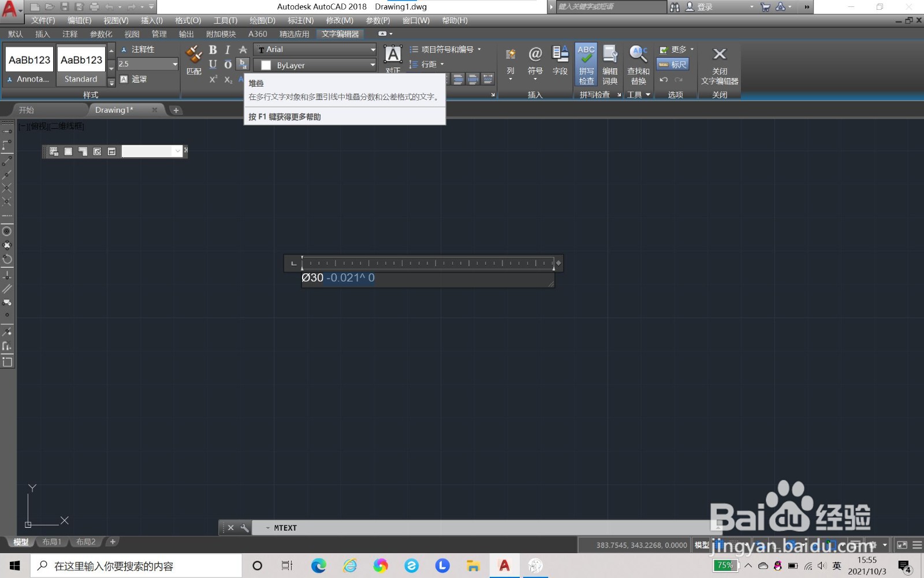Click the Stack (堆叠) fraction icon
Viewport: 924px width, 578px height.
click(243, 64)
